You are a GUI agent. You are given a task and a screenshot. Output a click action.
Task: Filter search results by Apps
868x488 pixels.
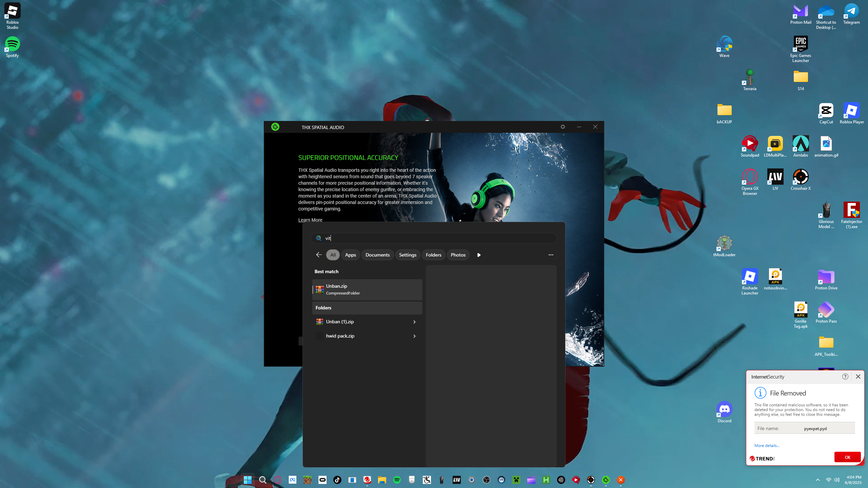click(350, 255)
